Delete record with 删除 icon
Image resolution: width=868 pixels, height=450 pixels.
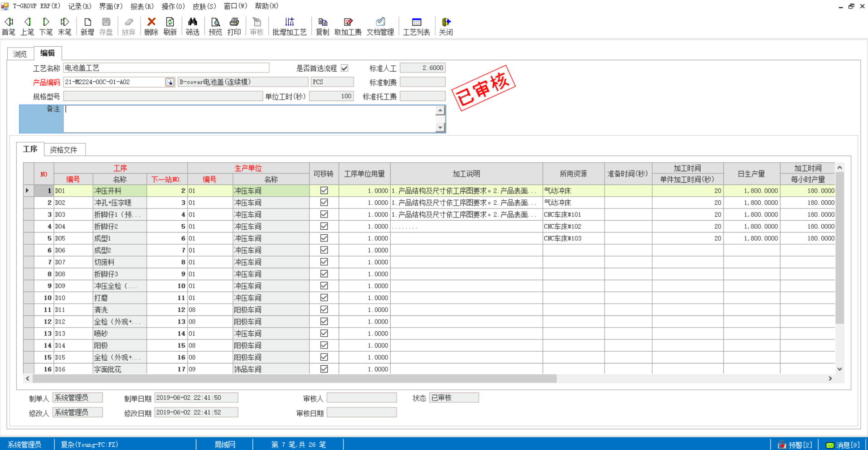tap(151, 26)
